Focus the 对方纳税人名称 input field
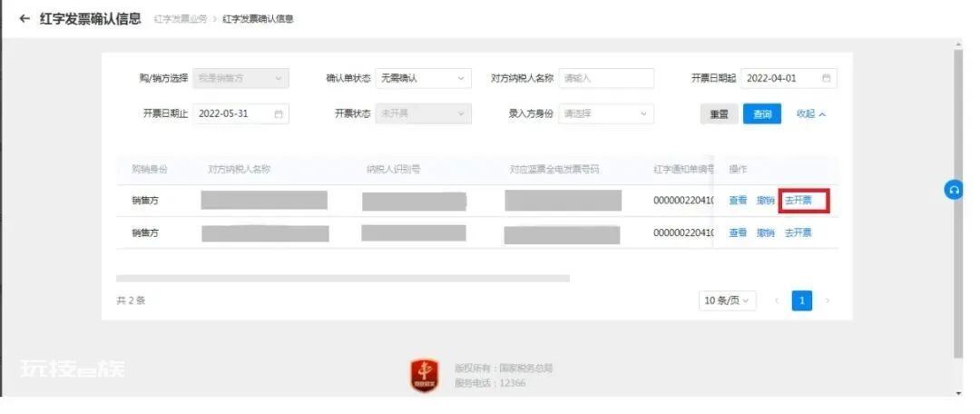Viewport: 980px width, 414px height. 606,78
